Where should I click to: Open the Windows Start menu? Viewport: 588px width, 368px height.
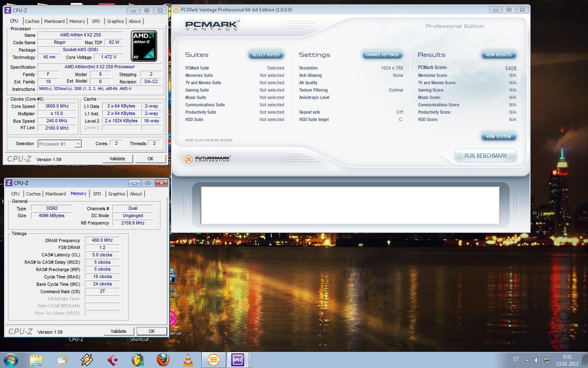pos(11,360)
